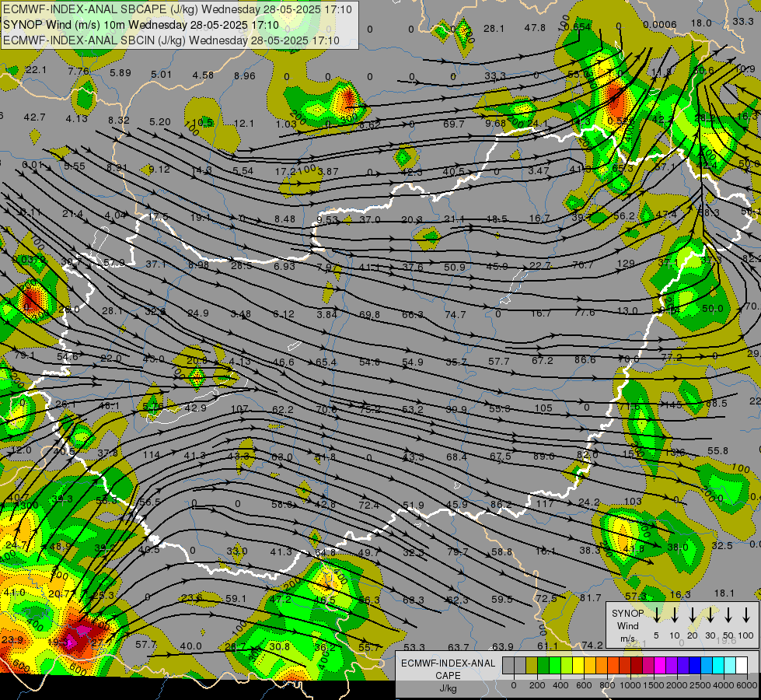Click the map value 69.8
The width and height of the screenshot is (761, 700).
(x=369, y=315)
